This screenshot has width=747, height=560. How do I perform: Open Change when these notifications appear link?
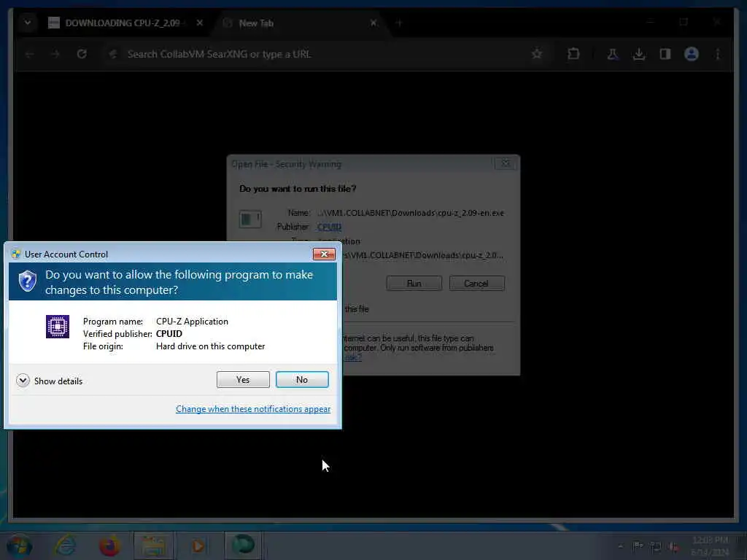(253, 409)
